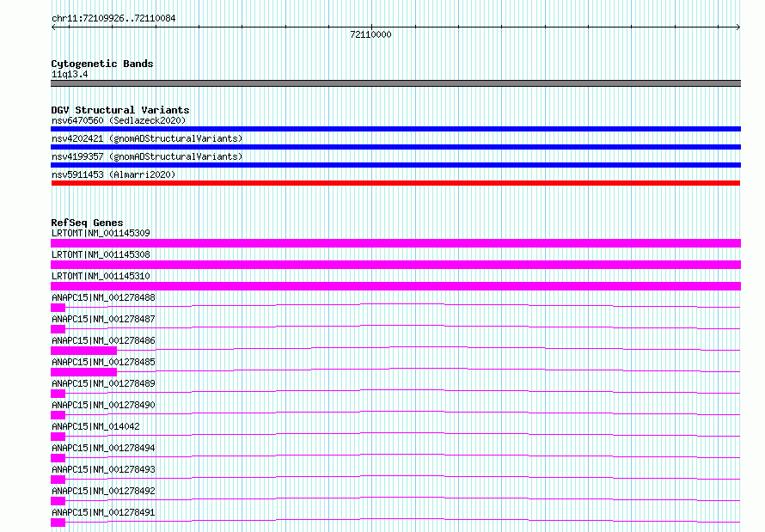Open ANAPC15|NM_001278488 transcript label

pos(103,297)
